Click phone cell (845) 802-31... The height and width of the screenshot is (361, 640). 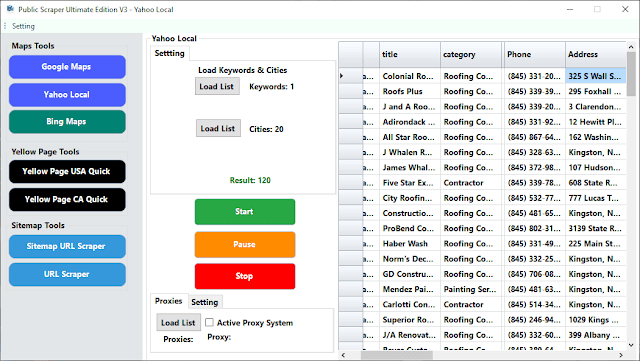coord(534,228)
